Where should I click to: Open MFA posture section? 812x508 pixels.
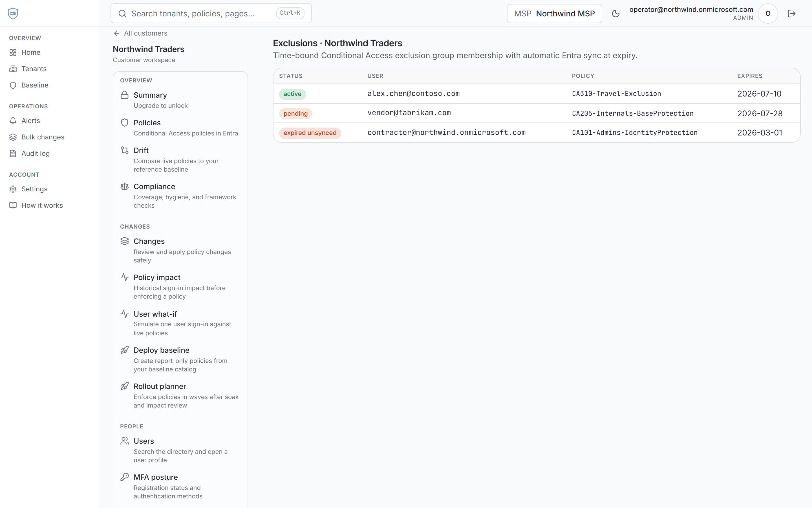180,487
